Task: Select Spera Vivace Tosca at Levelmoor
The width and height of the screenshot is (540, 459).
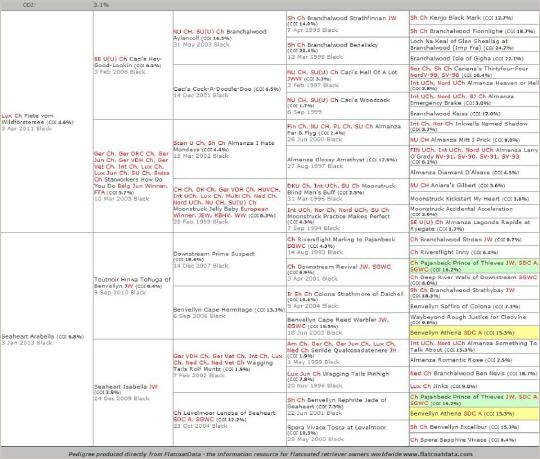Action: (337, 427)
